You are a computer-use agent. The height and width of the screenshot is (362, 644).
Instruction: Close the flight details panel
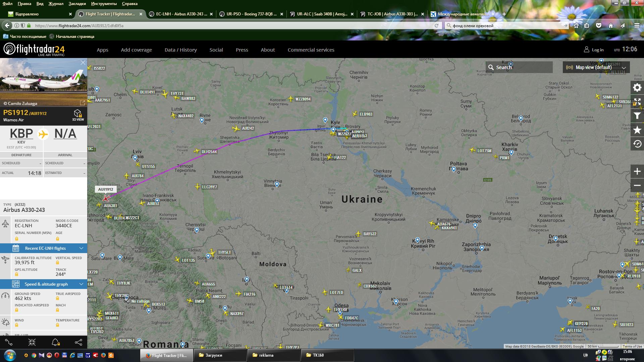coord(83,63)
